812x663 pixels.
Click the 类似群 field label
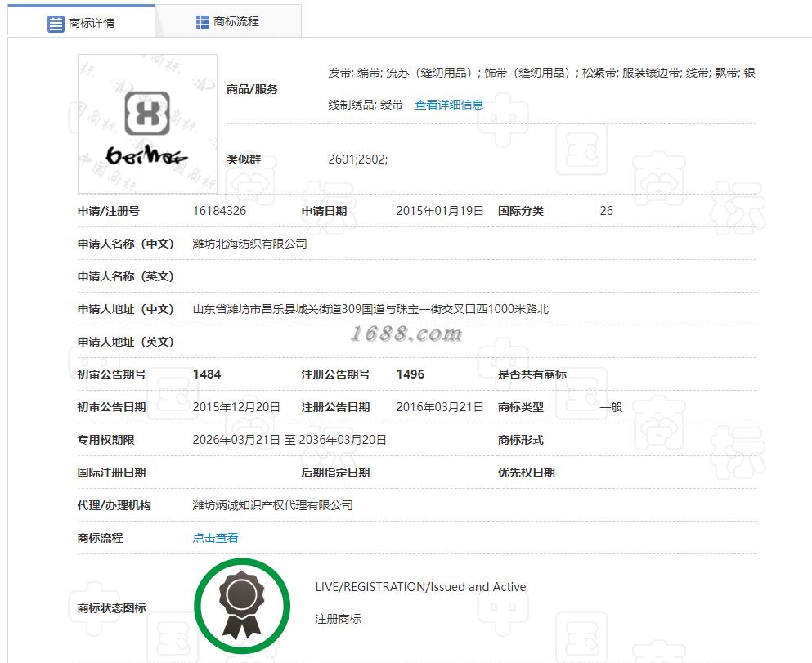pos(244,159)
